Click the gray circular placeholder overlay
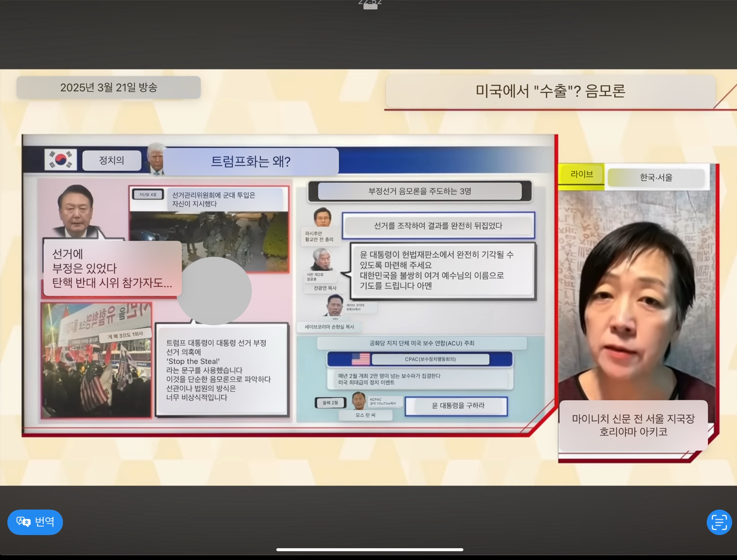This screenshot has width=737, height=560. (214, 291)
